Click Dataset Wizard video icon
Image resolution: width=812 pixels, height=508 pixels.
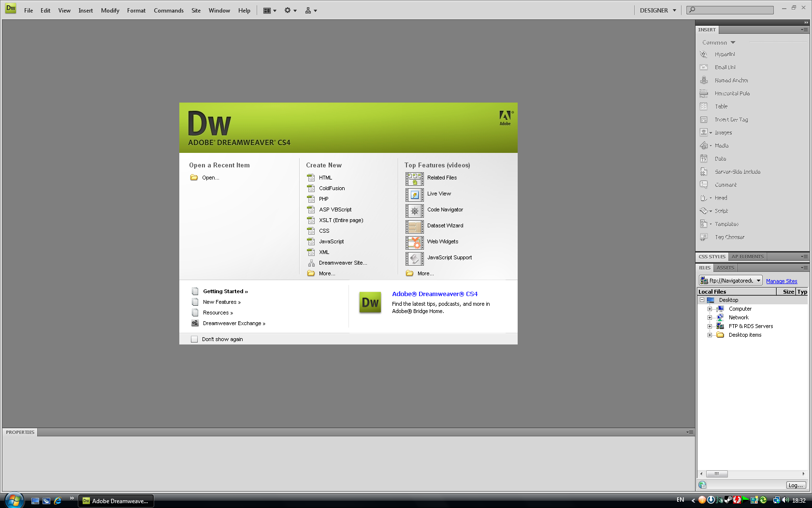coord(415,226)
